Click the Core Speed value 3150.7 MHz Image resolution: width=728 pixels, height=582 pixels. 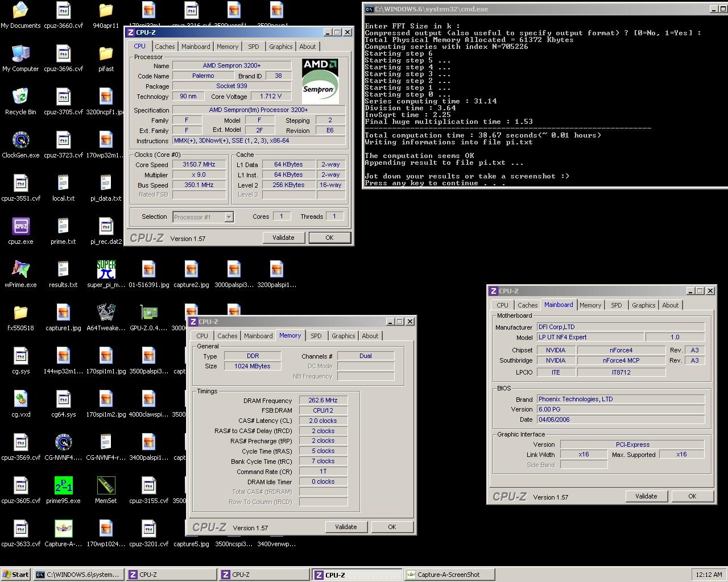coord(199,164)
